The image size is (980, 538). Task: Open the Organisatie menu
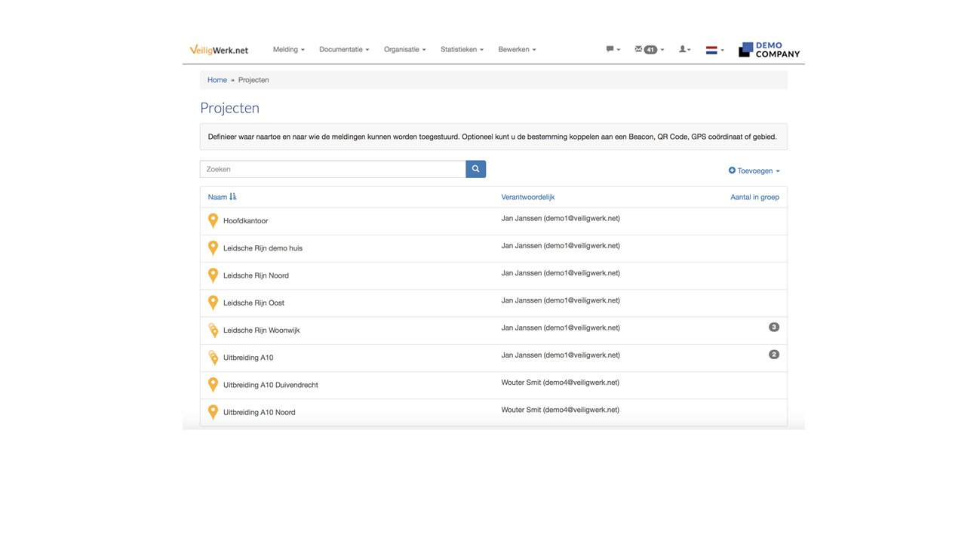(x=404, y=50)
